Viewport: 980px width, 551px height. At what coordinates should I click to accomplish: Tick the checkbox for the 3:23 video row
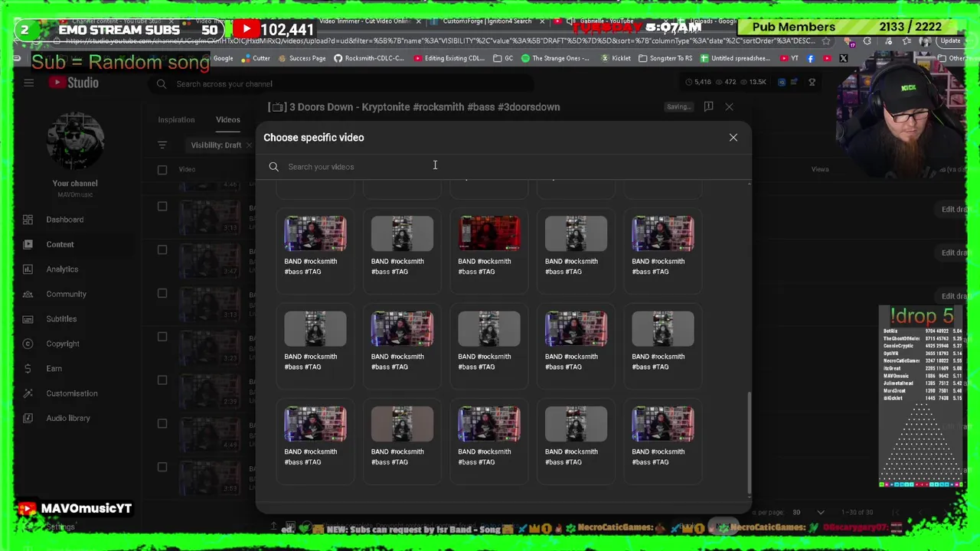click(162, 337)
